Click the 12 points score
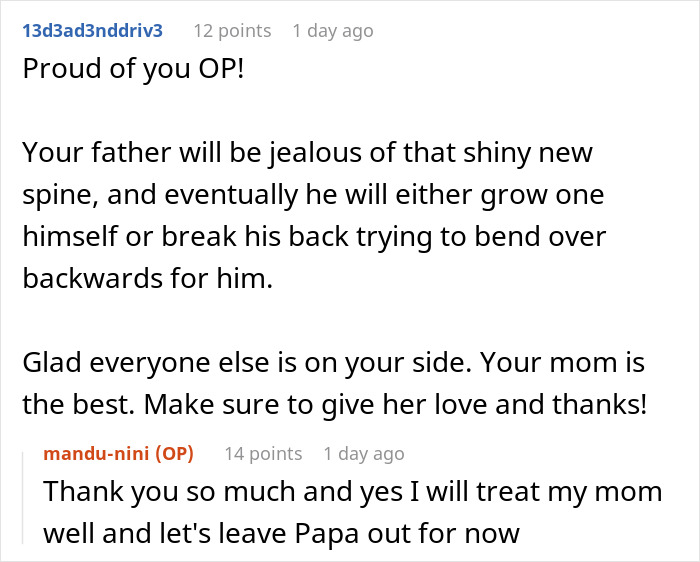This screenshot has height=562, width=700. pos(231,31)
